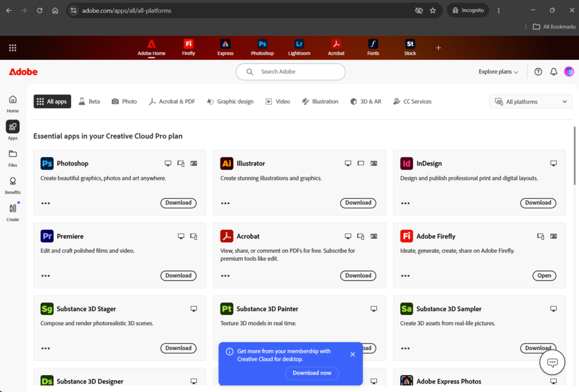Switch to the 3D & AR category tab

[366, 102]
